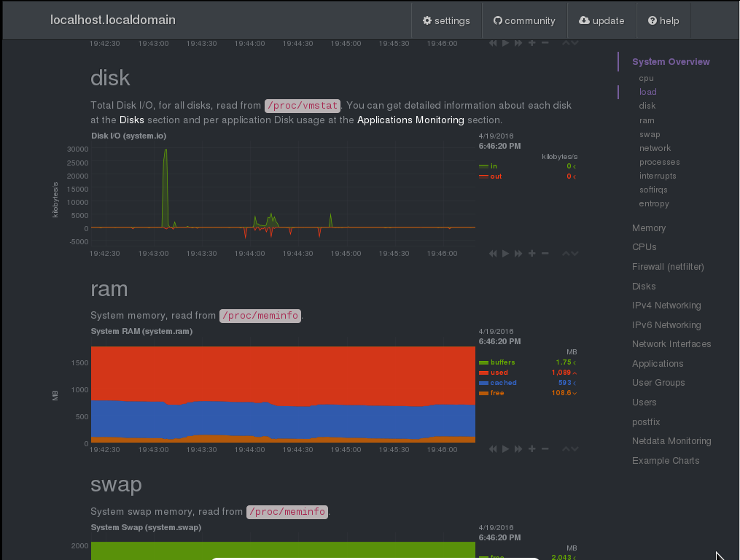Open the settings menu in top bar
Screen dimensions: 740x560
pyautogui.click(x=446, y=21)
